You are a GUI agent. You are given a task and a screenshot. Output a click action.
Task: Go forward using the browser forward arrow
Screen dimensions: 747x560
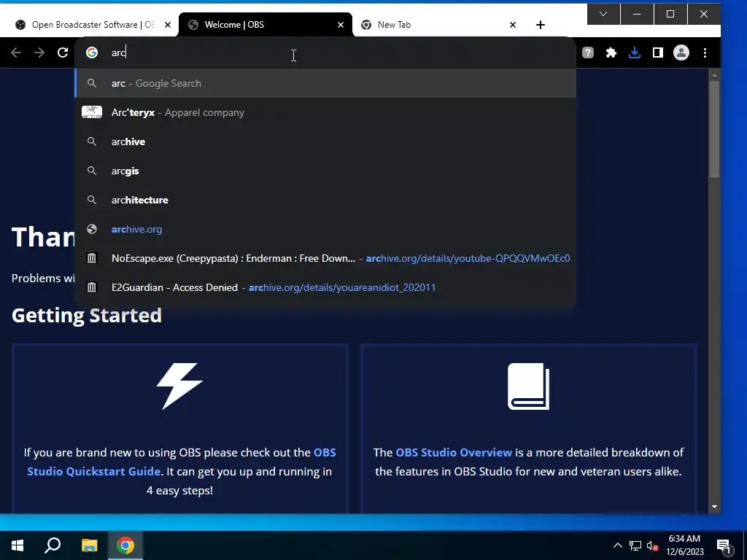click(39, 52)
